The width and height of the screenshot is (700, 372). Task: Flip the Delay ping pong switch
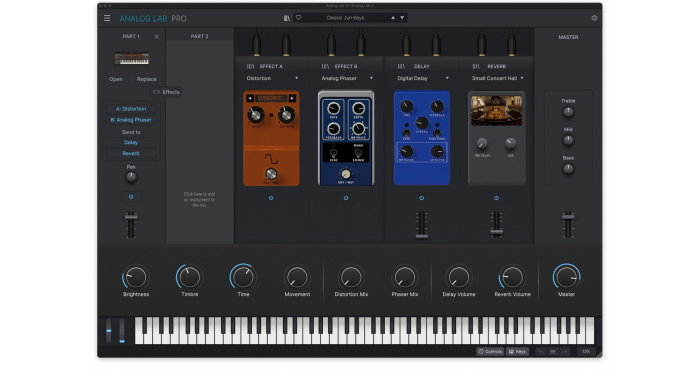[437, 133]
